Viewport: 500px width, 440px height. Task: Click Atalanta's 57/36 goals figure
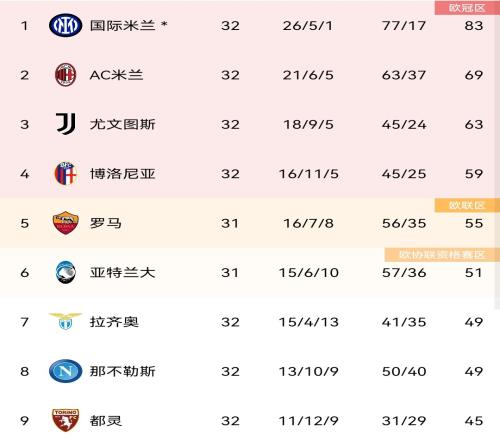(x=404, y=273)
